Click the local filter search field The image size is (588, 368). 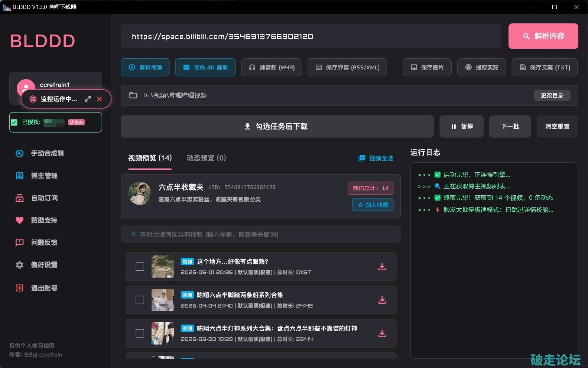tap(261, 234)
